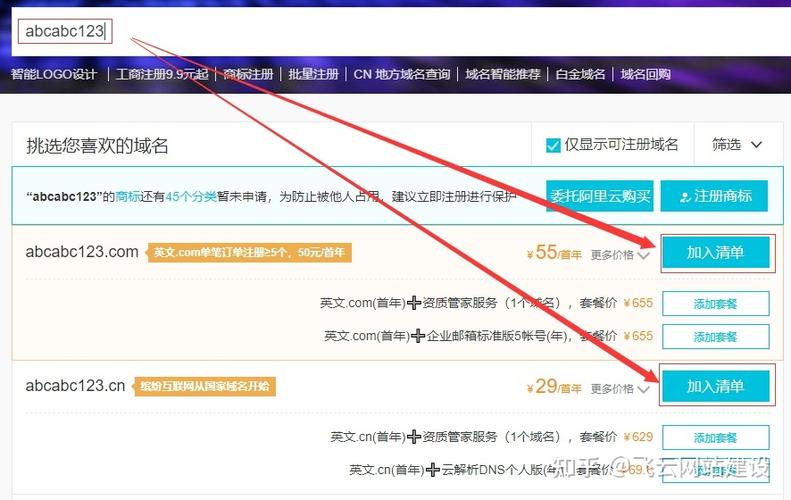The image size is (791, 500).
Task: Click 委托阿里云购买 button
Action: point(600,196)
